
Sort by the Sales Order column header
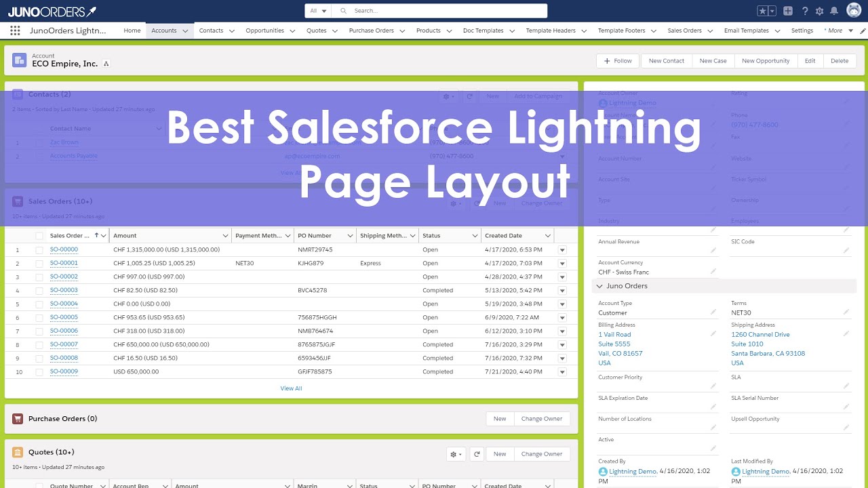70,236
